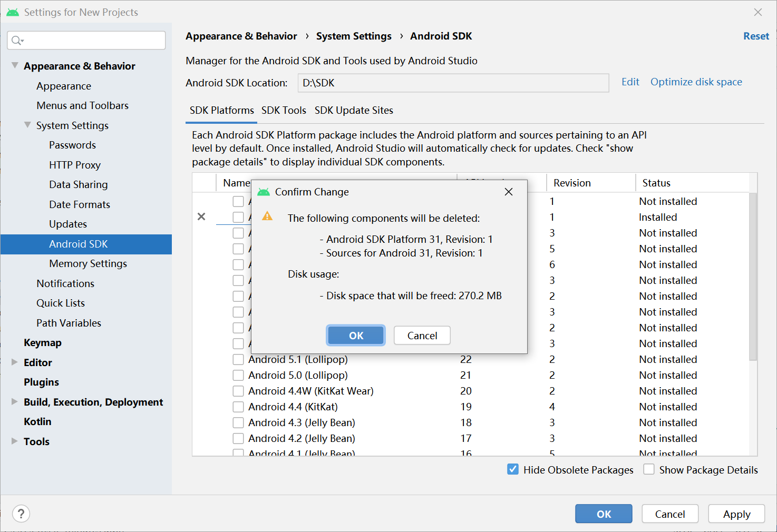Open the Plugins settings

(41, 382)
